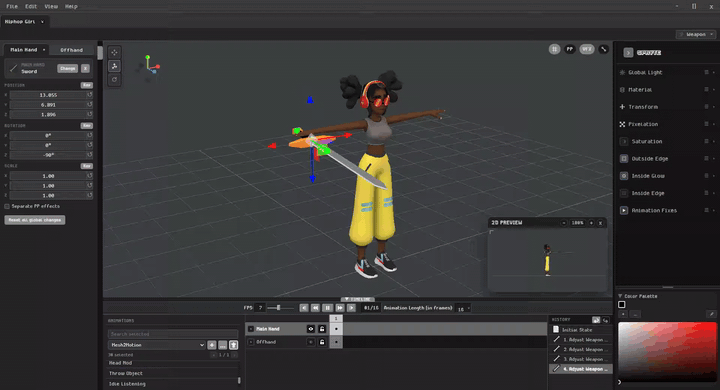Viewport: 720px width, 390px height.
Task: Switch to the Offhand tab
Action: [72, 50]
